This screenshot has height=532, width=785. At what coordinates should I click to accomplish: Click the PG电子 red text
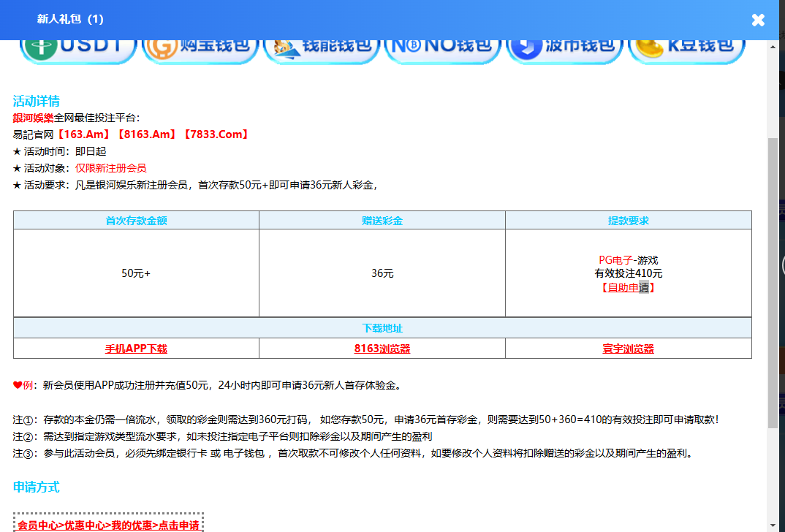tap(615, 260)
